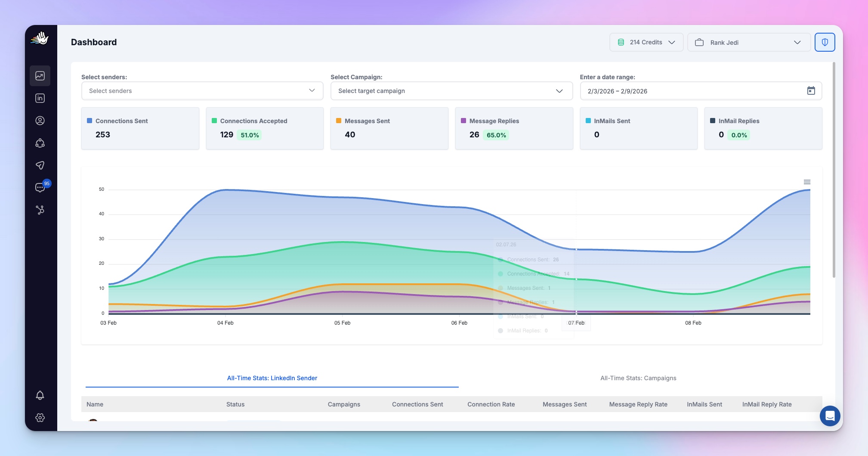The width and height of the screenshot is (868, 456).
Task: Click the Messages Sent stat card
Action: click(389, 128)
